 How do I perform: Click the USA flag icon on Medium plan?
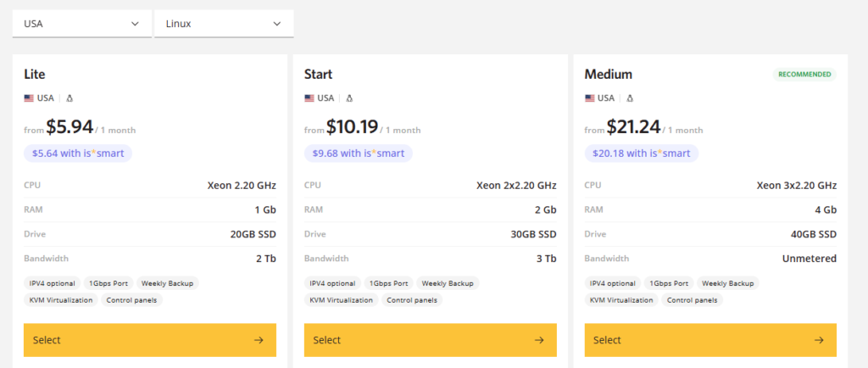point(590,98)
